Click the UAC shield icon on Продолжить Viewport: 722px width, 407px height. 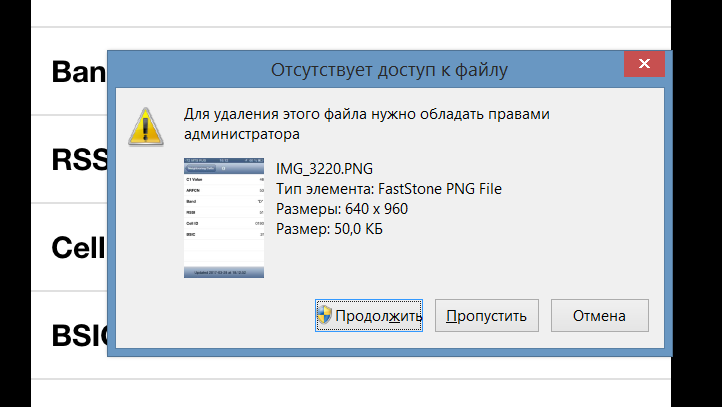[x=324, y=315]
